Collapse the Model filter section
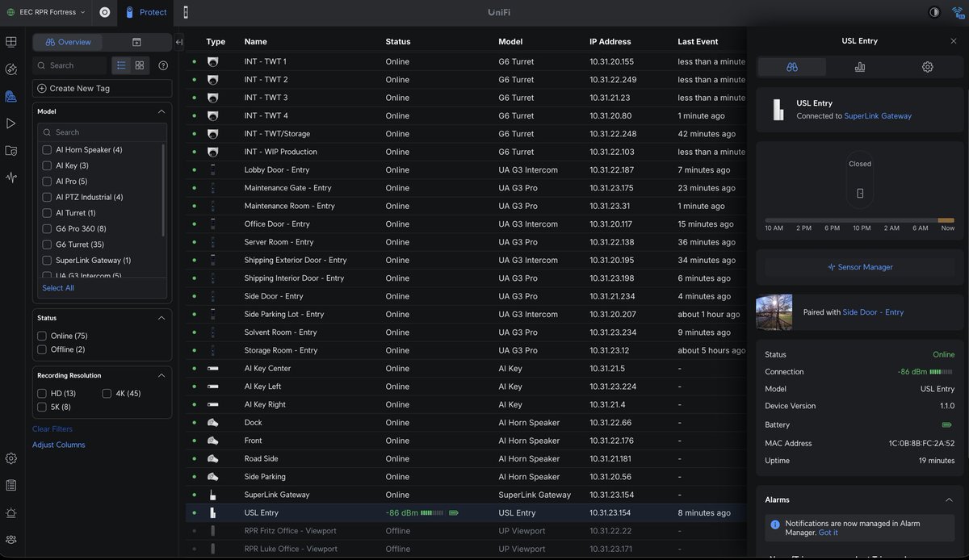Screen dimensions: 969x560 (161, 111)
